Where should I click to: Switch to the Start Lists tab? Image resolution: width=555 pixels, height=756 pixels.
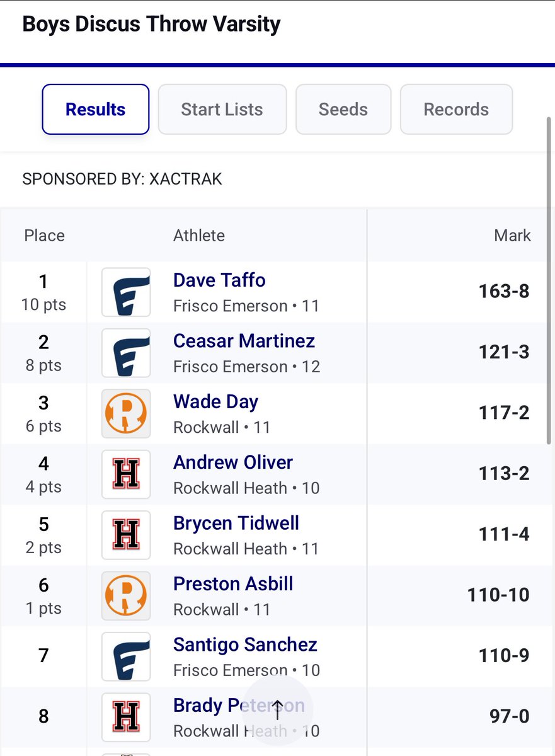click(222, 110)
